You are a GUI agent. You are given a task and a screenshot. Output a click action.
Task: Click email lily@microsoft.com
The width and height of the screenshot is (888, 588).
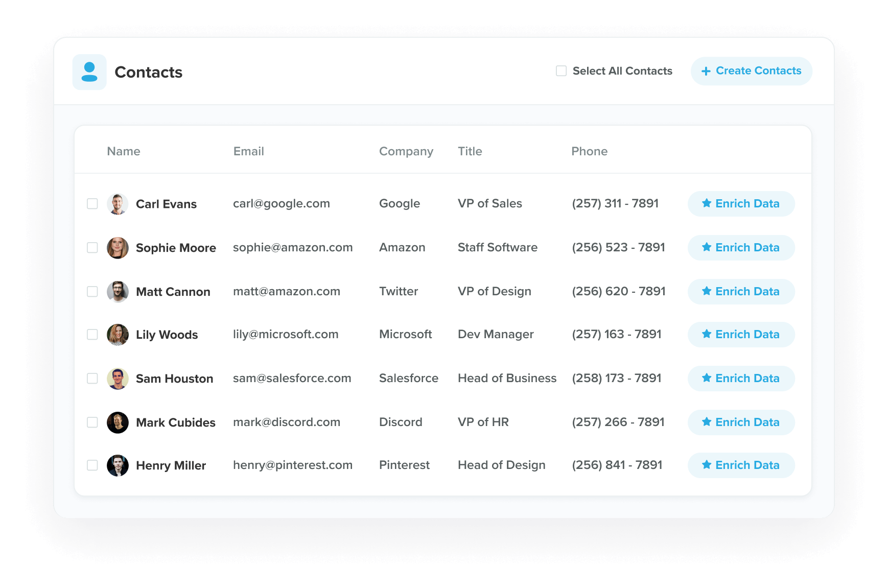tap(286, 335)
